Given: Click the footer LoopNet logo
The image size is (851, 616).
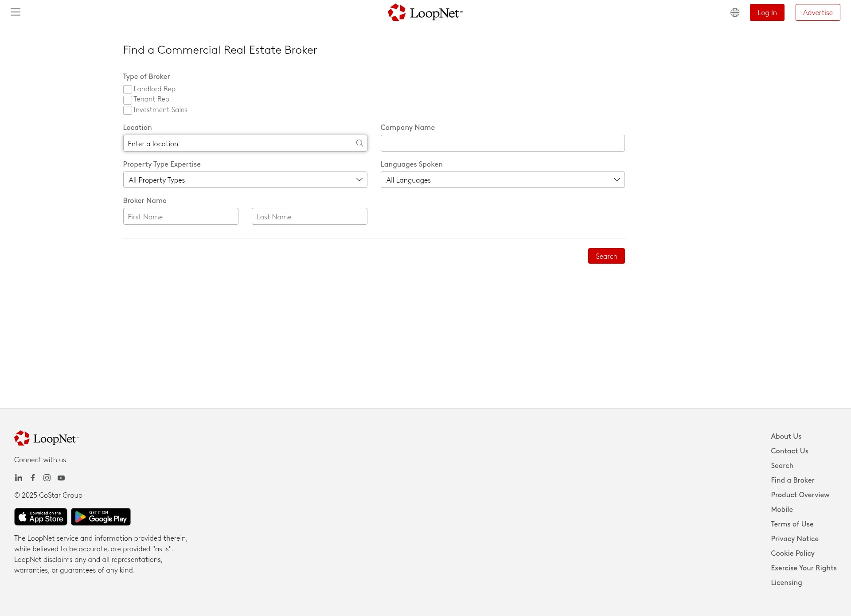Looking at the screenshot, I should click(x=47, y=438).
